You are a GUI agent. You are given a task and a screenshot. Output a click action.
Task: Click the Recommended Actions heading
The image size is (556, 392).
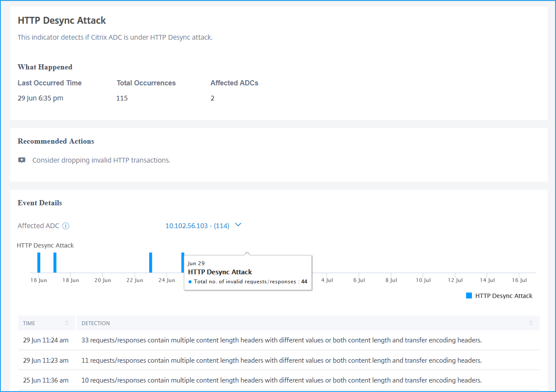[56, 141]
